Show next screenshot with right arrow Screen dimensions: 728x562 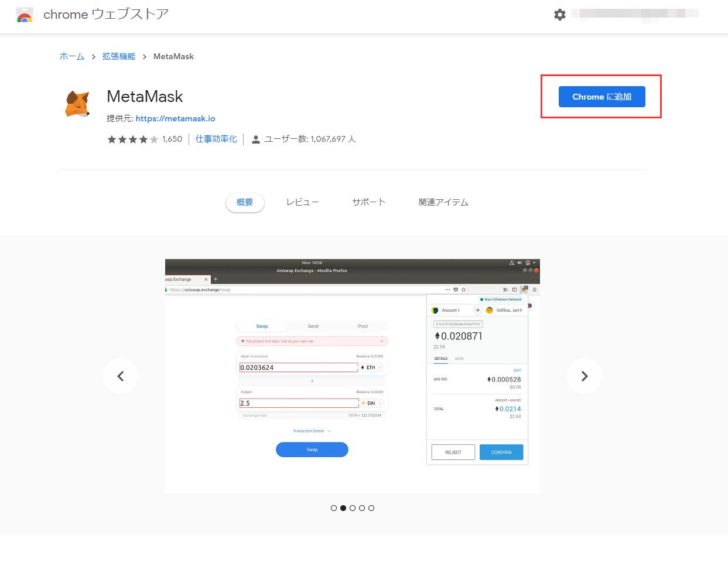coord(584,376)
